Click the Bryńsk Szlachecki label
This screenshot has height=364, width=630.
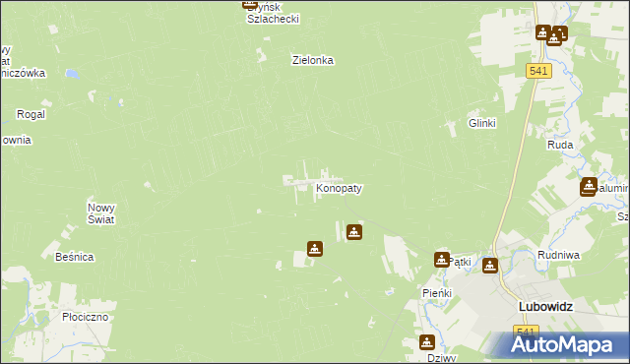click(x=273, y=13)
